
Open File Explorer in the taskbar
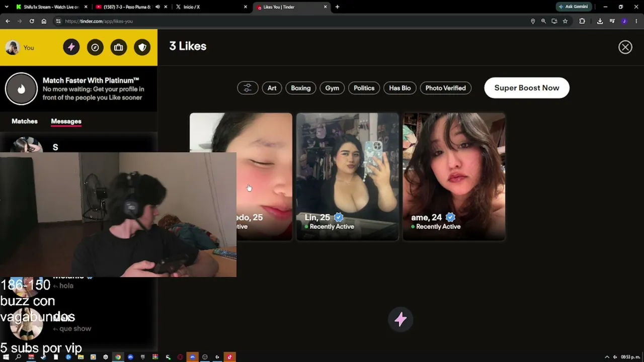[x=80, y=357]
